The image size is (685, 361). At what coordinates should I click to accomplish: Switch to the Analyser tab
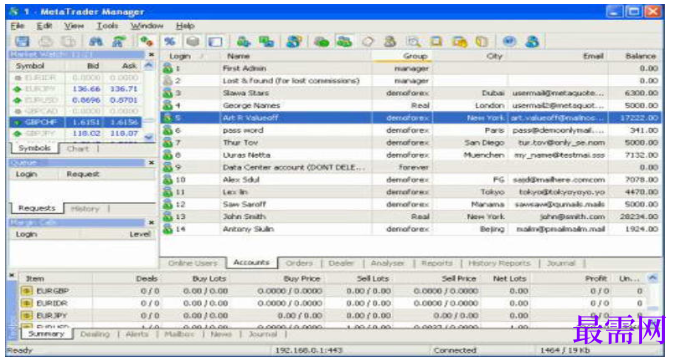click(x=387, y=263)
